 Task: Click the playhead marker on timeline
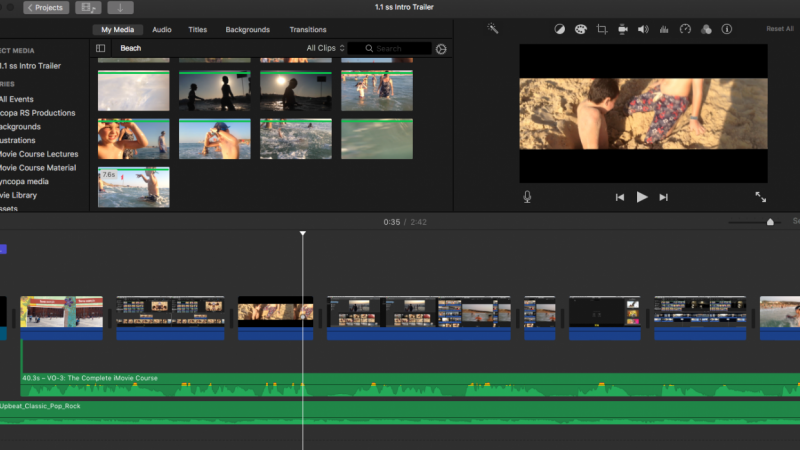[x=303, y=233]
